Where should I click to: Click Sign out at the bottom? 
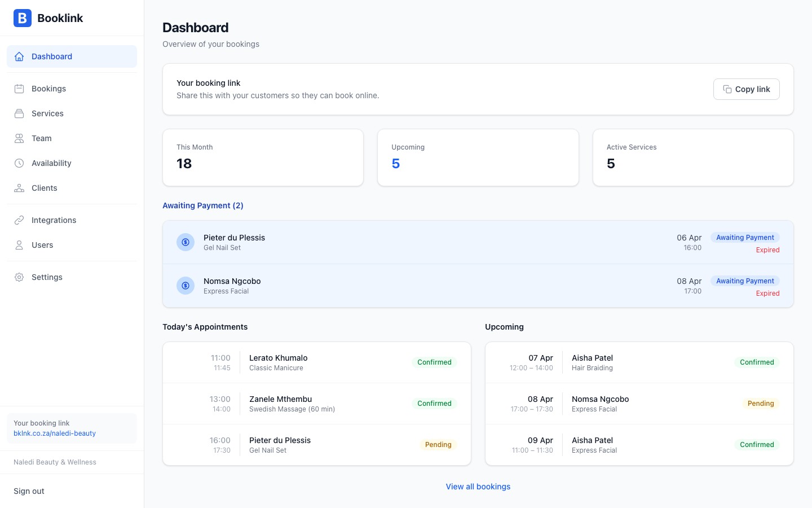[29, 491]
